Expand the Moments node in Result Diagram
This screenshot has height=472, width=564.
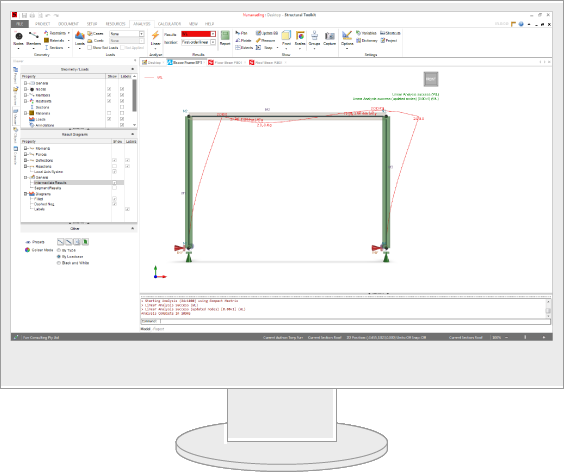(x=26, y=148)
